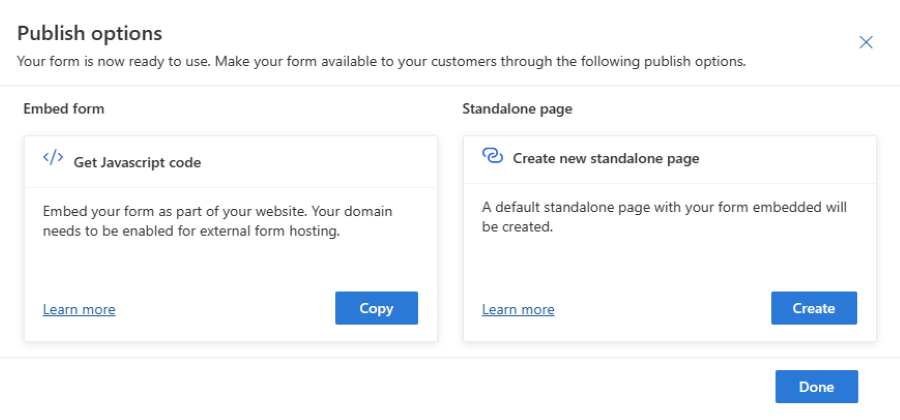Click the 'external form hosting' text line
The height and width of the screenshot is (420, 900).
[x=192, y=231]
